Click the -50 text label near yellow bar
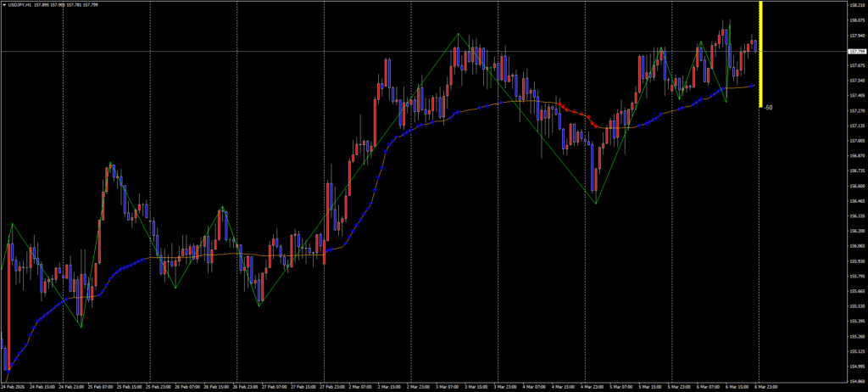The width and height of the screenshot is (868, 392). click(768, 108)
